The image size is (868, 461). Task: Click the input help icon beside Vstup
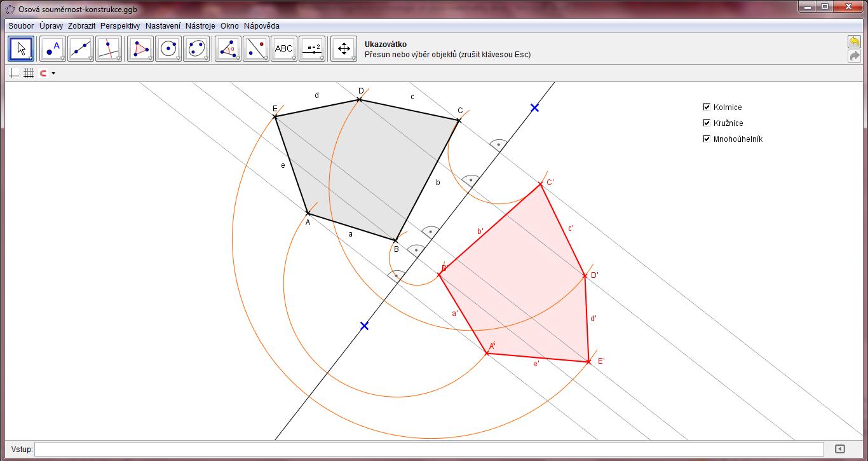pos(839,449)
